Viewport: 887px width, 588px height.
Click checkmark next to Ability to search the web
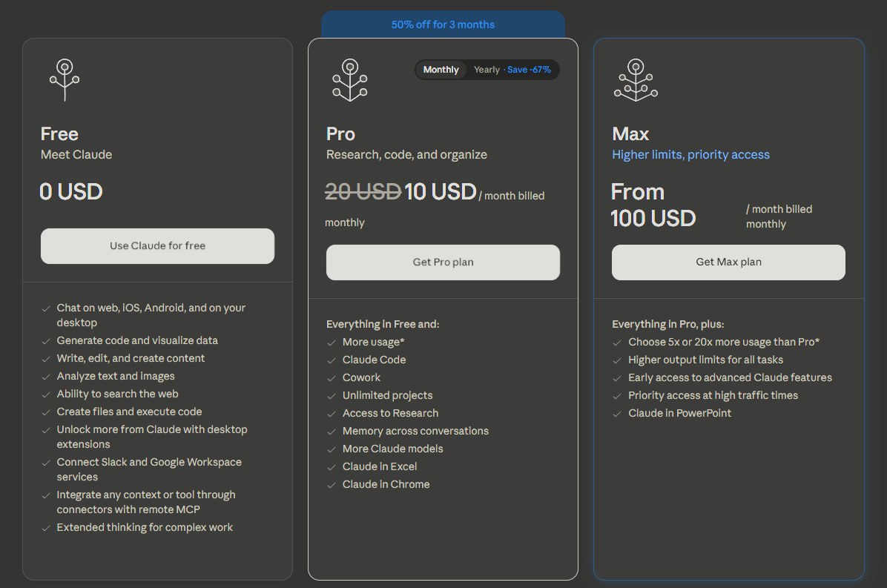(x=46, y=394)
